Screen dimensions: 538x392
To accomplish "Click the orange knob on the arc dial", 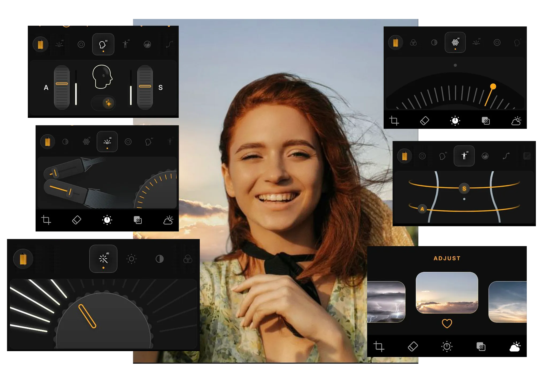I will coord(493,87).
